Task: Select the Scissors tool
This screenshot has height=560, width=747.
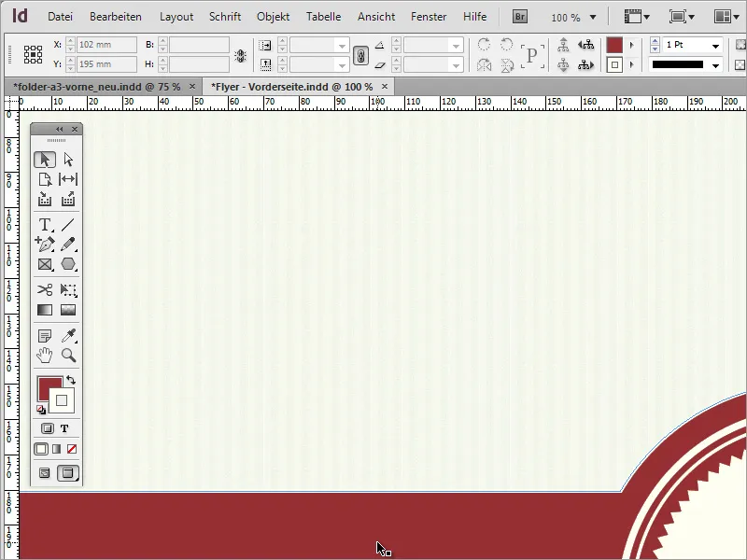Action: tap(44, 290)
